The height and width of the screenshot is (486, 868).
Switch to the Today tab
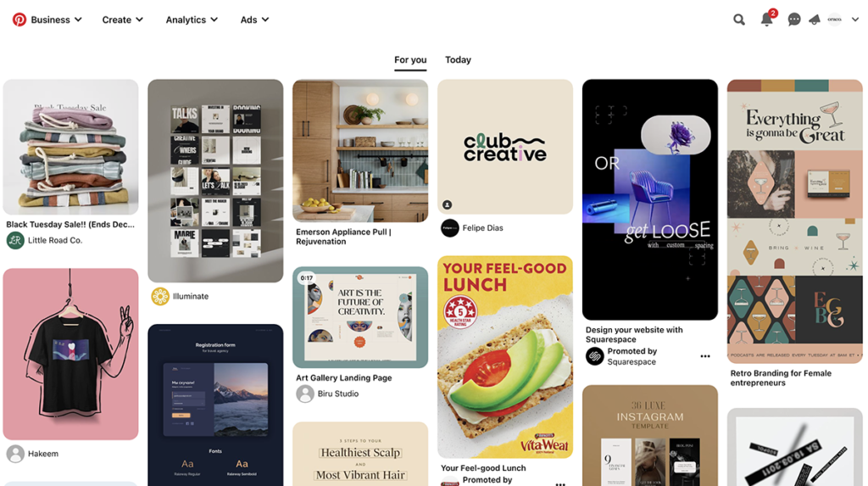(x=458, y=60)
